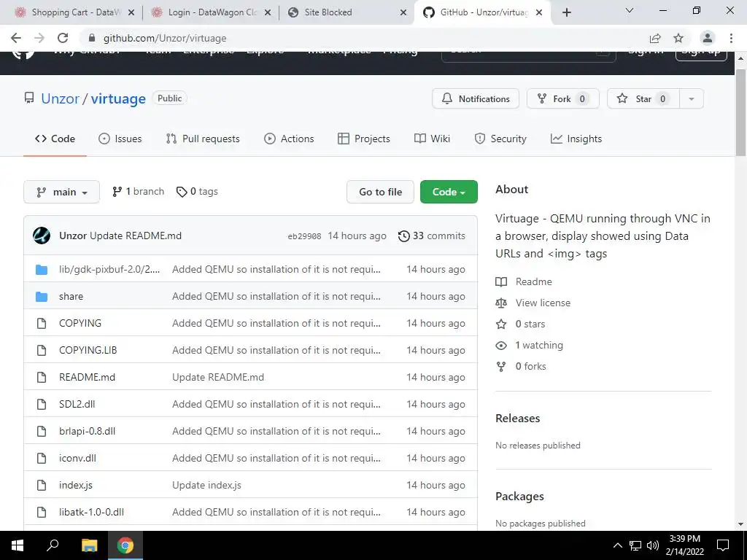Bookmark this page with the star icon
The width and height of the screenshot is (747, 560).
(678, 38)
